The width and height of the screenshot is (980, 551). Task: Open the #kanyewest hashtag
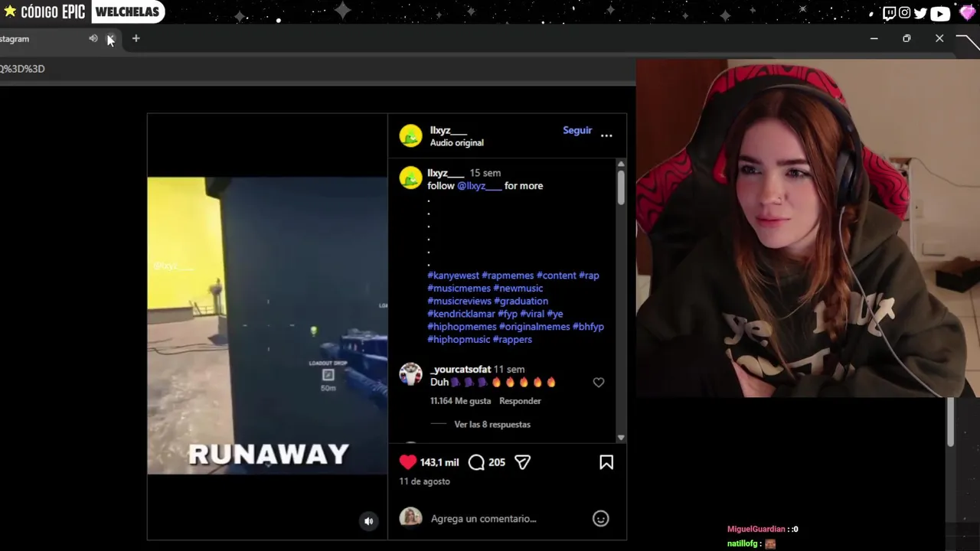[x=453, y=275]
